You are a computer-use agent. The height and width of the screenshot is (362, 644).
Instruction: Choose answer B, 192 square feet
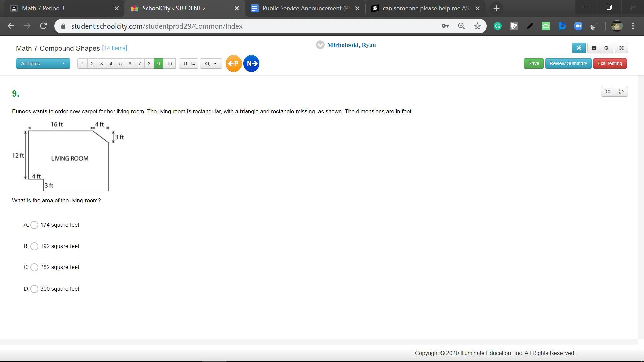(x=34, y=246)
